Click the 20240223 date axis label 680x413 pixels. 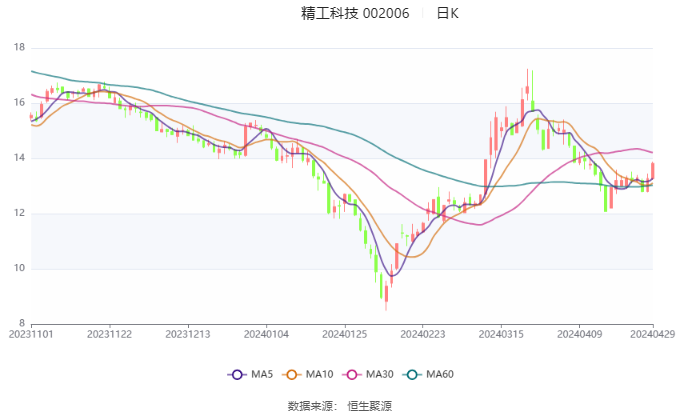423,334
